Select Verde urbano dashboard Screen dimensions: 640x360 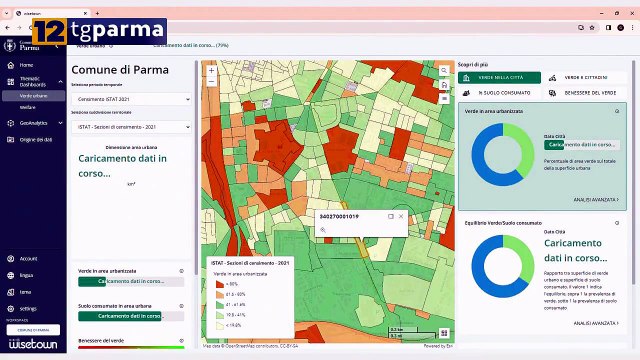pyautogui.click(x=33, y=96)
